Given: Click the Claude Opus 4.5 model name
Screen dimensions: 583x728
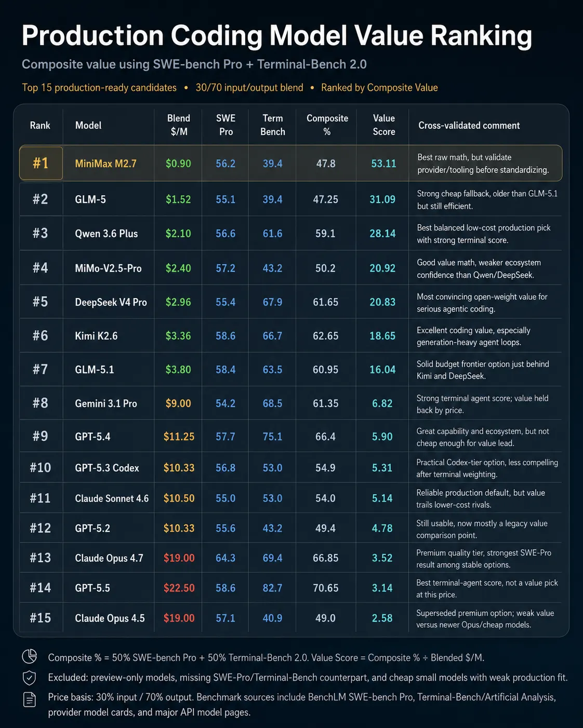Looking at the screenshot, I should click(110, 618).
